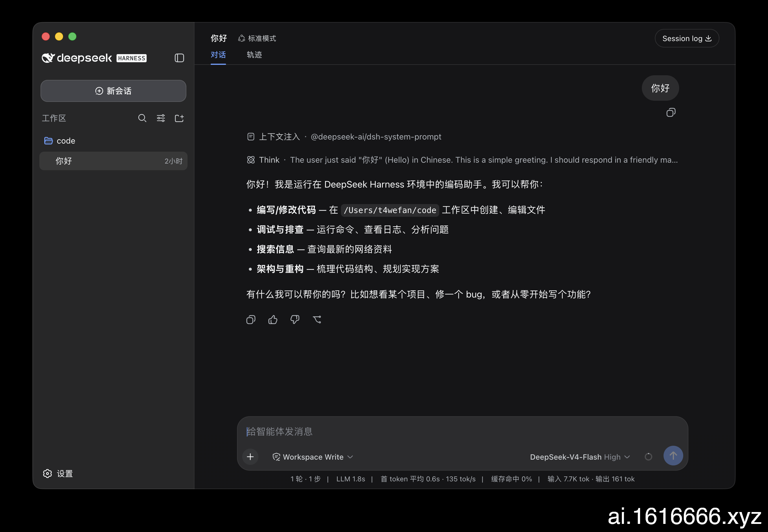Expand the 上下文注入 context entry
768x532 pixels.
344,137
